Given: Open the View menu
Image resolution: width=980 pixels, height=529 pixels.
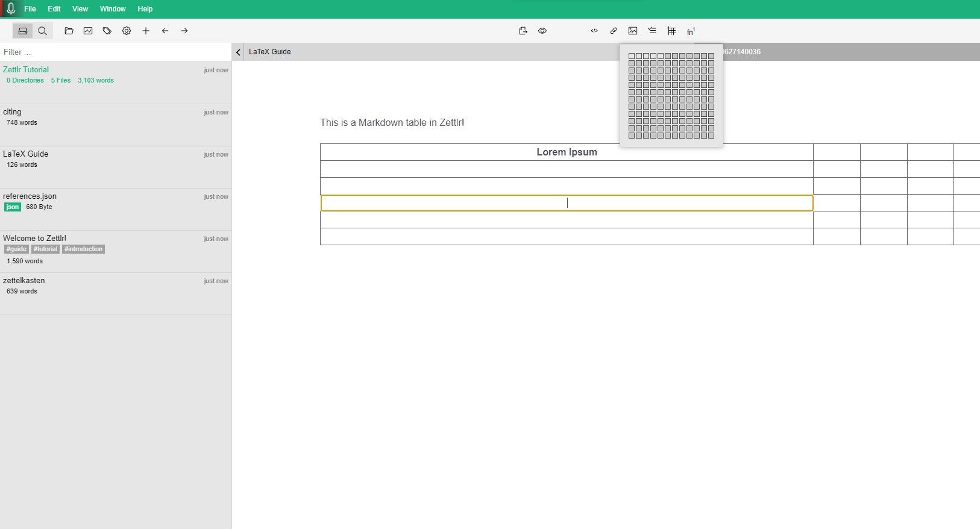Looking at the screenshot, I should point(80,9).
